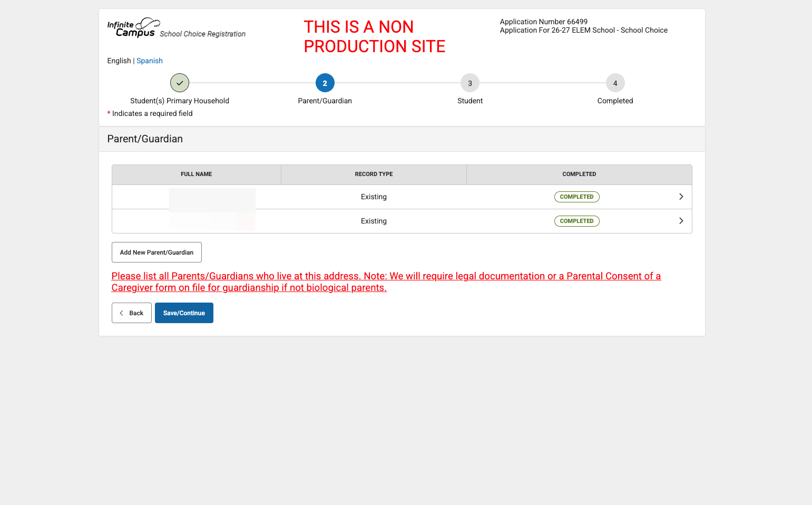Jump to step 3 Student circle
Screen dimensions: 812x505
tap(470, 83)
